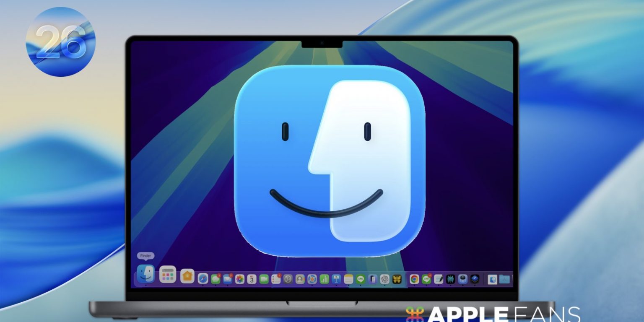Open the Home app in Dock
Image resolution: width=644 pixels, height=322 pixels.
click(x=187, y=276)
